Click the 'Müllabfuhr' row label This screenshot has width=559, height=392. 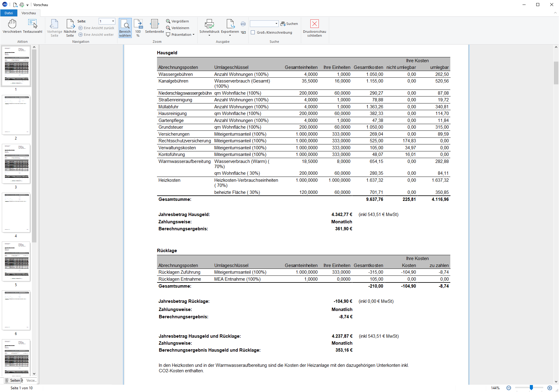pos(169,107)
